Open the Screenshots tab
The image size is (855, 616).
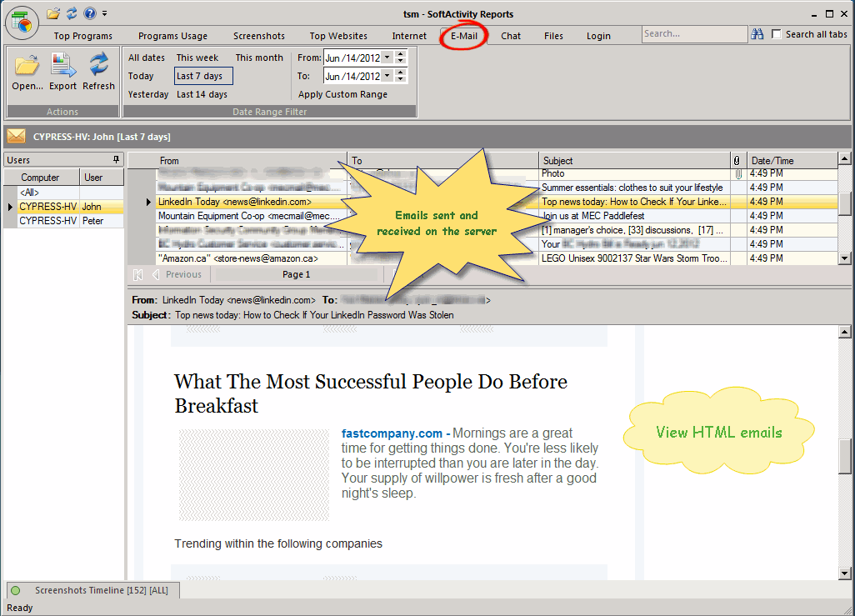[259, 36]
